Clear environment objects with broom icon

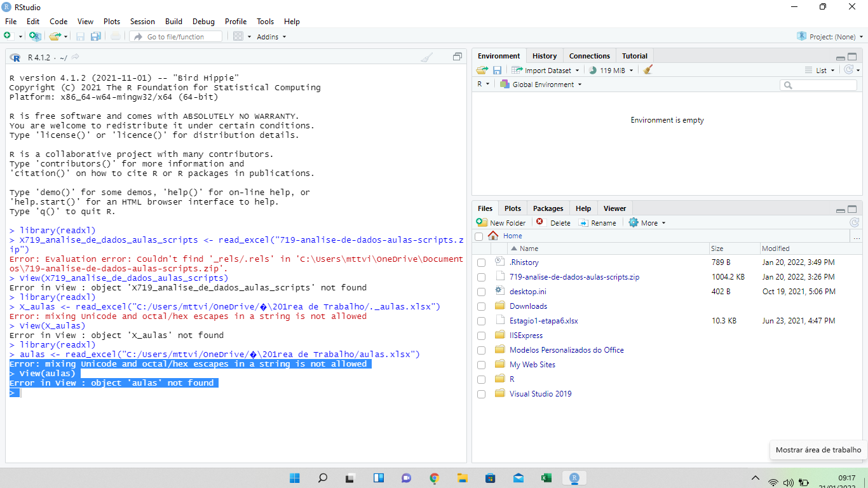pos(648,70)
